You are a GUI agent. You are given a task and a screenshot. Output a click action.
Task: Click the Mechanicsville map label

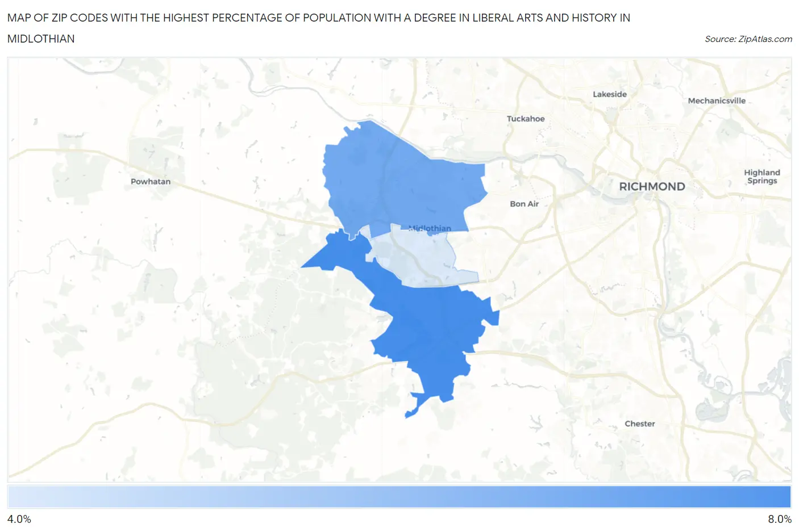pos(717,100)
